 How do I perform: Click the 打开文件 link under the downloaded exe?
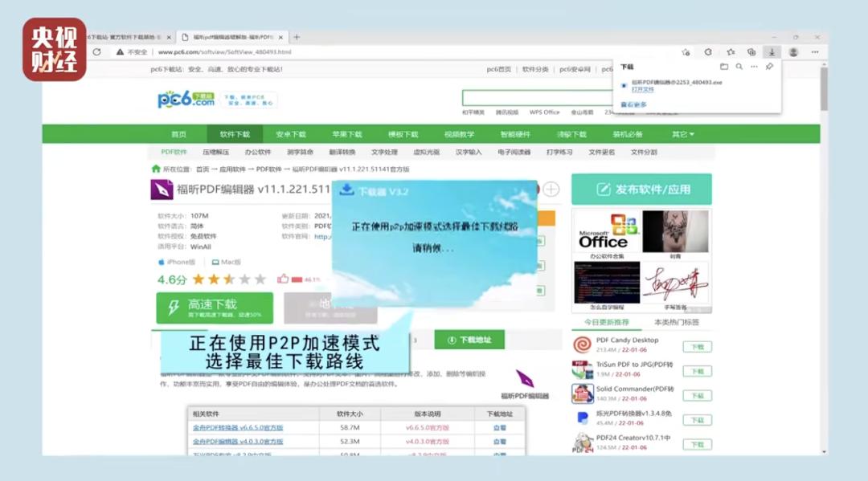[x=643, y=90]
